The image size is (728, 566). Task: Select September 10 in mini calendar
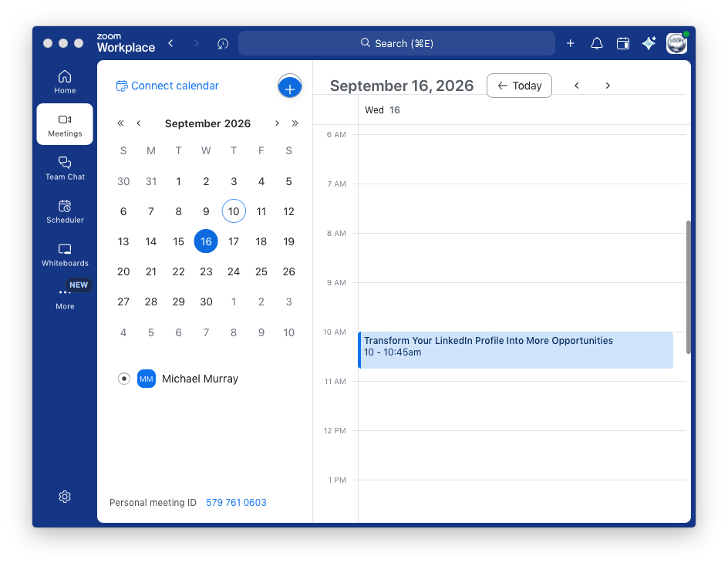[x=234, y=211]
